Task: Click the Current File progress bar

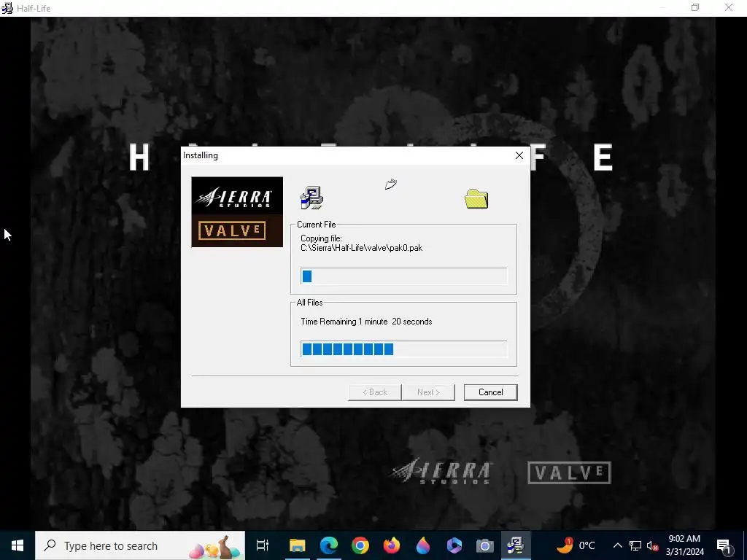Action: [x=404, y=276]
